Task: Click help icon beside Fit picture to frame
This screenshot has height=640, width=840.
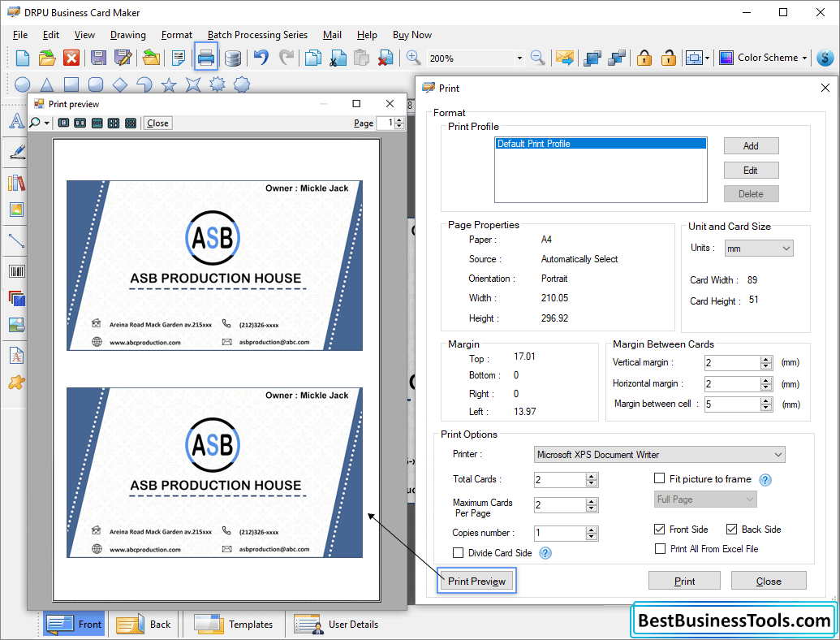Action: pos(765,480)
